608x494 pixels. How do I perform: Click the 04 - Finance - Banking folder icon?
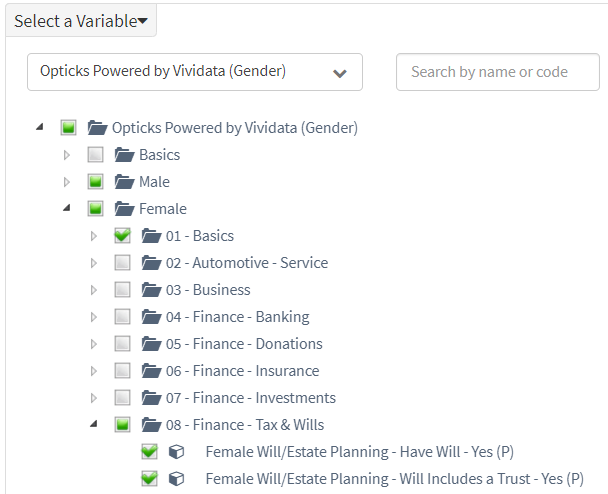coord(151,316)
